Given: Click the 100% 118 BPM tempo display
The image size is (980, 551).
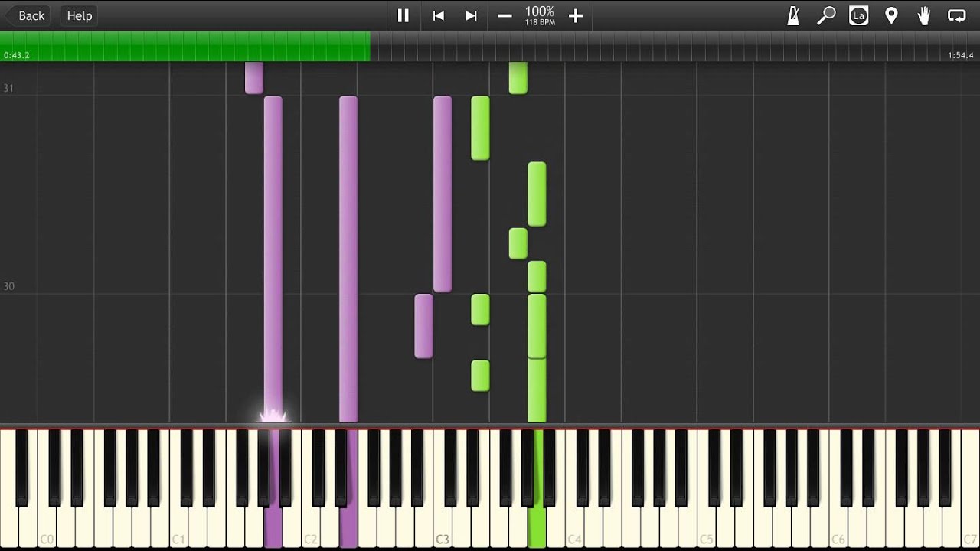Looking at the screenshot, I should [x=540, y=15].
